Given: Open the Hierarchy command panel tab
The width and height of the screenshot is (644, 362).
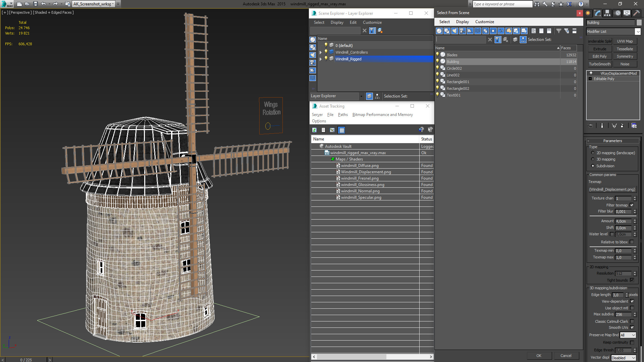Looking at the screenshot, I should coord(607,13).
